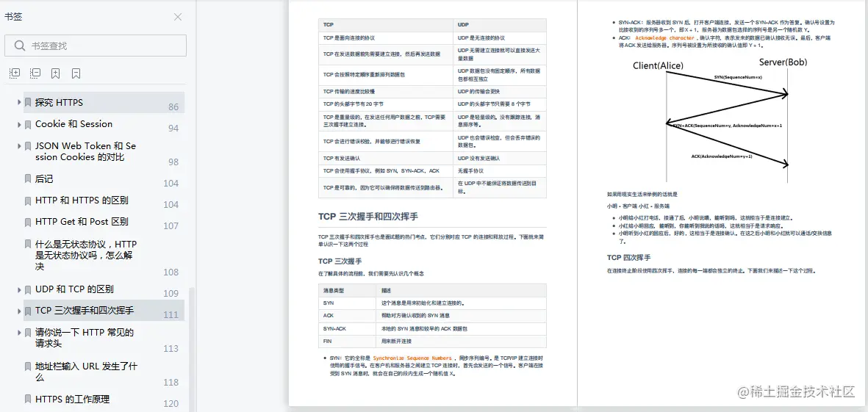Screen dimensions: 868x412
Task: Collapse all bookmarks with minus icon
Action: pyautogui.click(x=35, y=73)
